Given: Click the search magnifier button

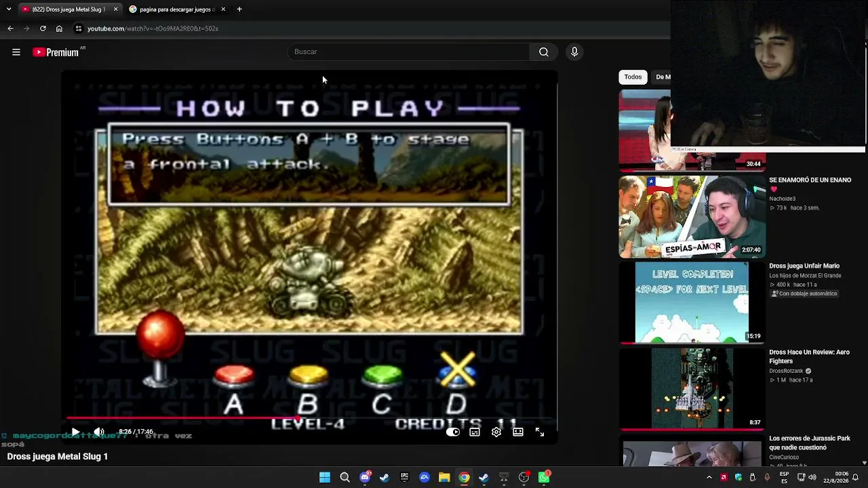Looking at the screenshot, I should tap(544, 52).
